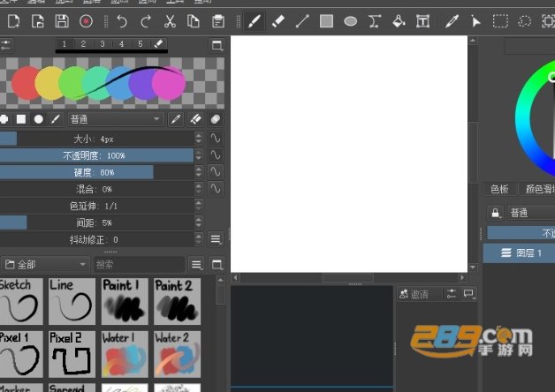Image resolution: width=555 pixels, height=392 pixels.
Task: Undo the last action
Action: [122, 21]
